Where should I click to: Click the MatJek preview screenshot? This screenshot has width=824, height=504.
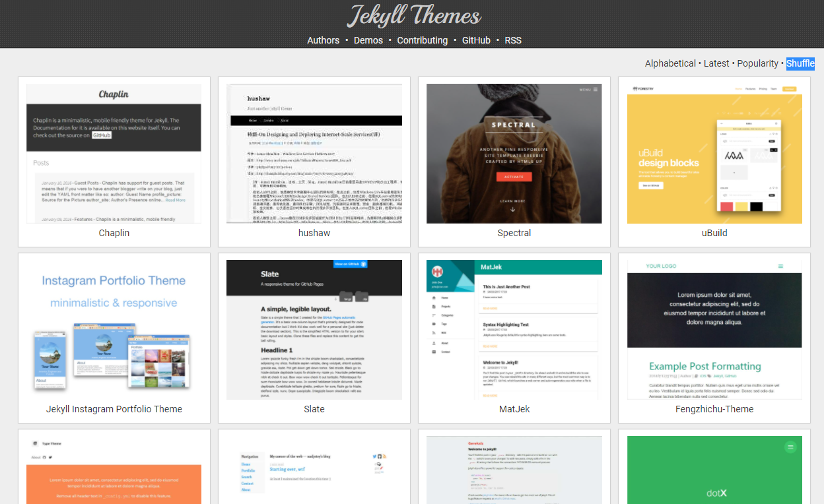pyautogui.click(x=514, y=329)
